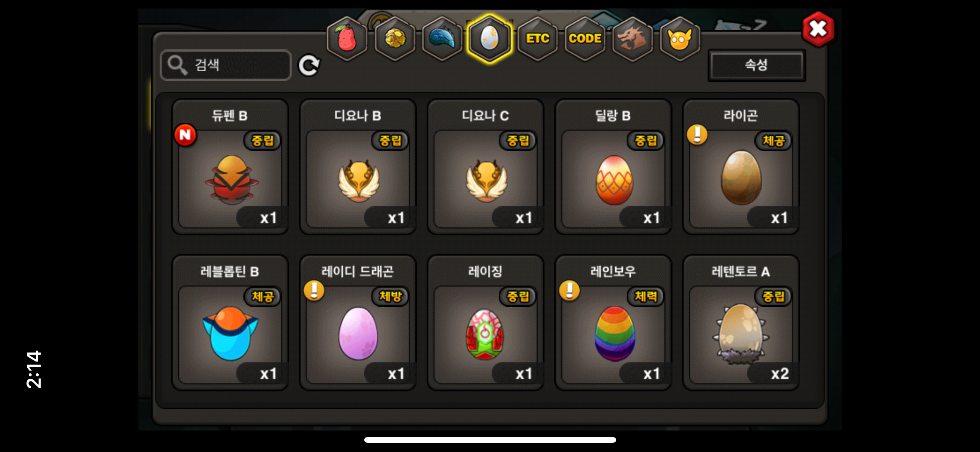
Task: Switch to the CODE category tab
Action: [x=585, y=39]
